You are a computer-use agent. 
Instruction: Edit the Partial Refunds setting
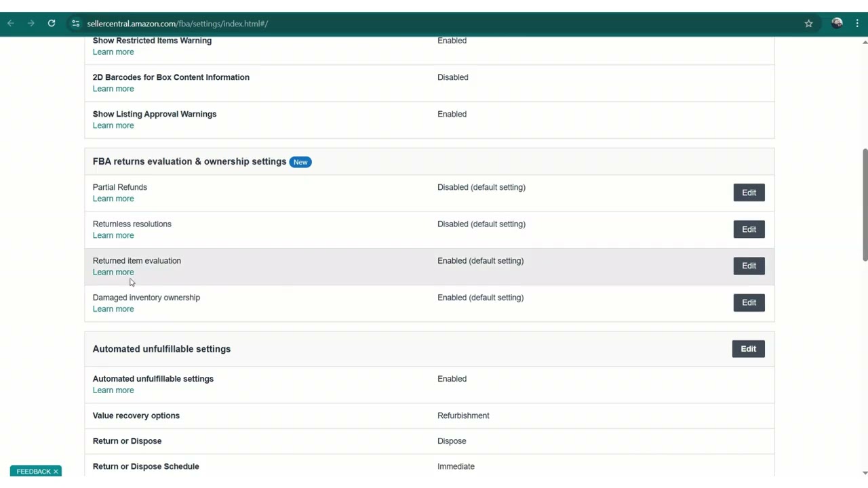pos(749,192)
